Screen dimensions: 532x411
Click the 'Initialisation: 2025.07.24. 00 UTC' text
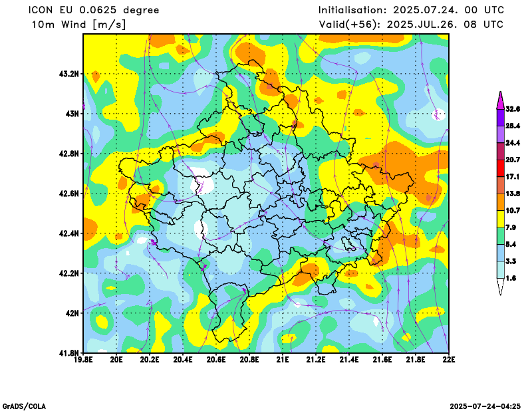pos(411,10)
